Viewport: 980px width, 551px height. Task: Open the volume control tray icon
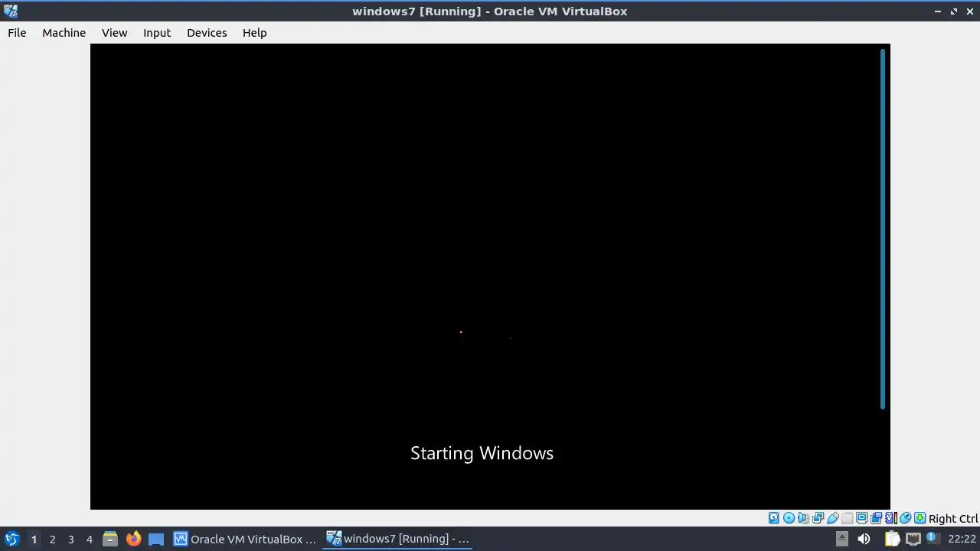click(864, 539)
